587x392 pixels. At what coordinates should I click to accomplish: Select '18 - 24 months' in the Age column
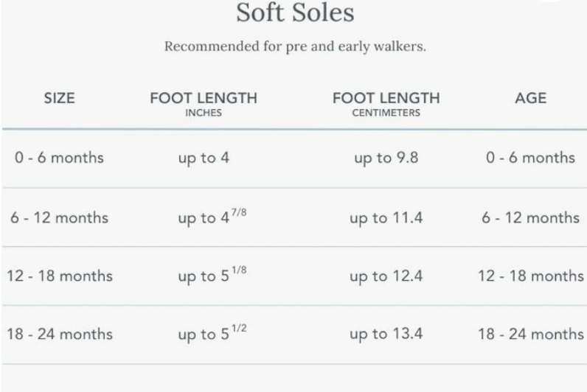coord(530,334)
